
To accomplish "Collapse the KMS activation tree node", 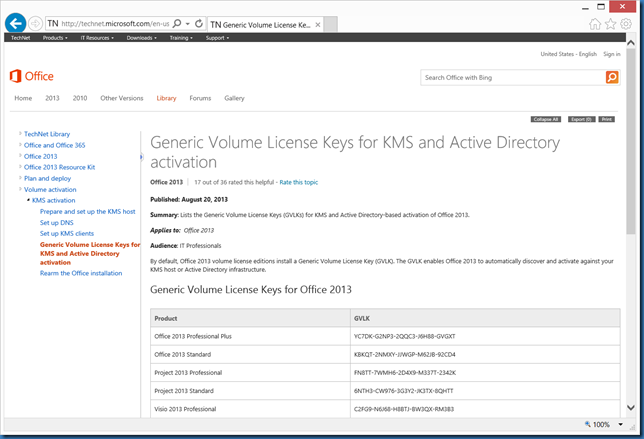I will coord(28,200).
